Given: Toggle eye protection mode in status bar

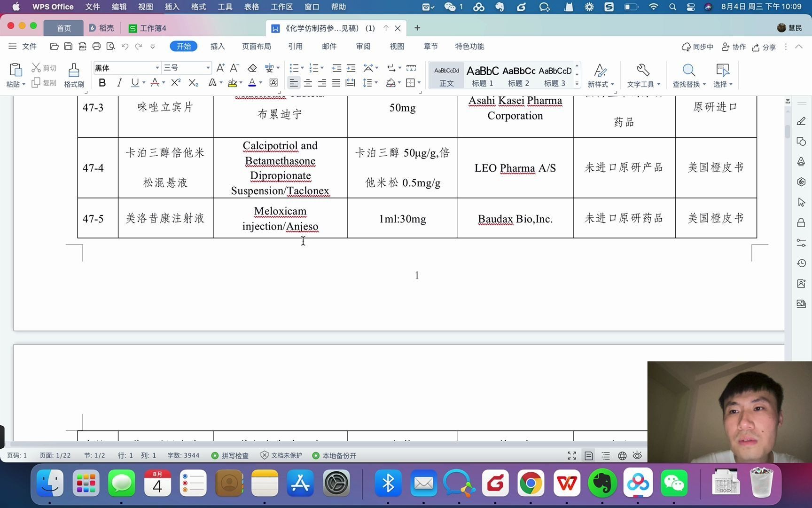Looking at the screenshot, I should tap(637, 456).
